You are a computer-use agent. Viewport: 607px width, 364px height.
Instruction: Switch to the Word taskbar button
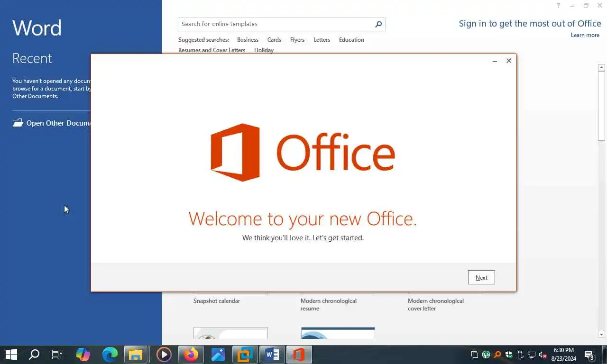pos(272,355)
